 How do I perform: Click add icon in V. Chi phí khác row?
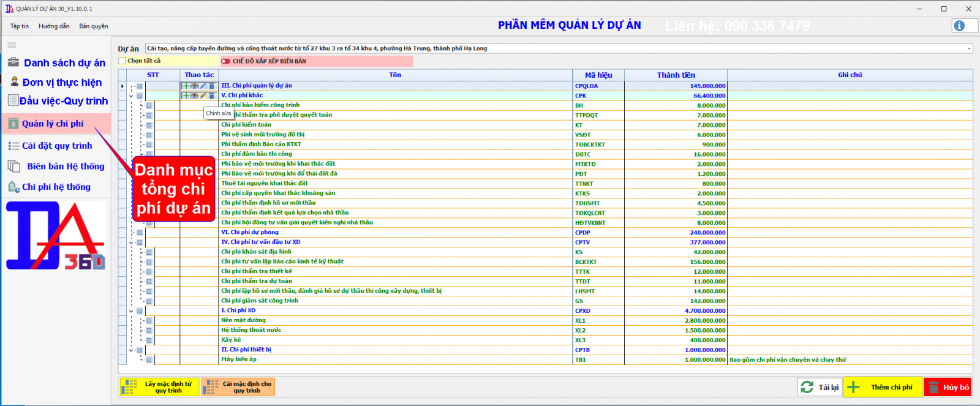[x=186, y=96]
